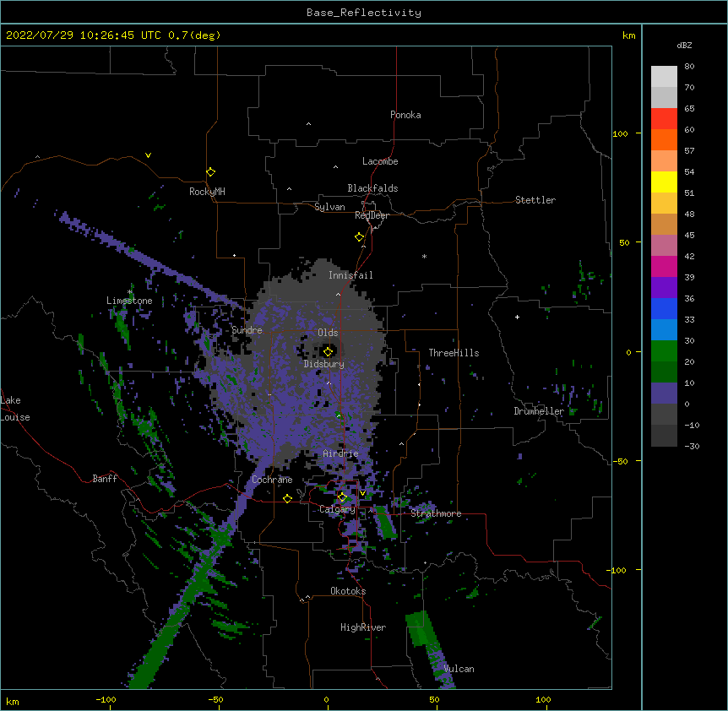This screenshot has width=728, height=711.
Task: Select the Vulcan town label
Action: click(x=459, y=669)
